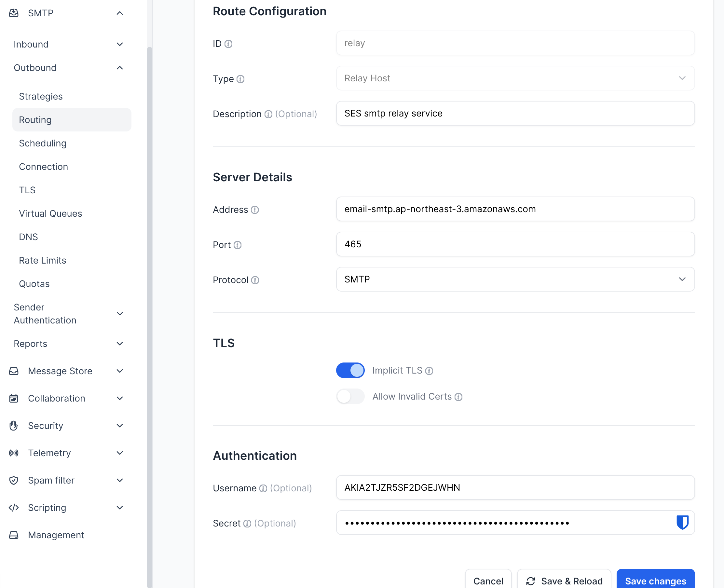Screen dimensions: 724x588
Task: Click the Security hand icon in sidebar
Action: click(x=14, y=426)
